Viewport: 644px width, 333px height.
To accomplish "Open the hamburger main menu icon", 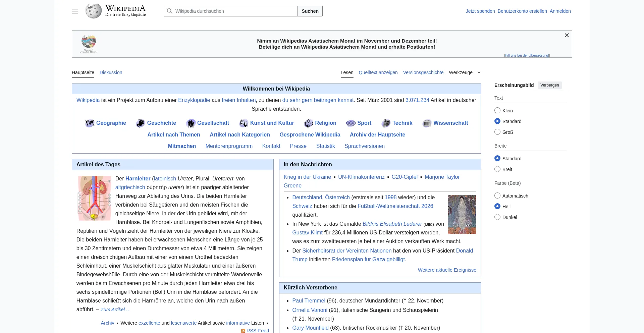I will point(75,11).
